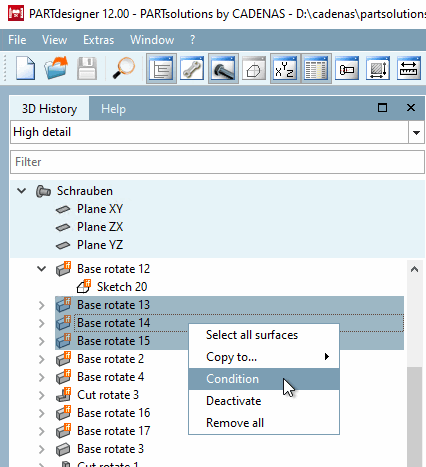Viewport: 426px width, 467px height.
Task: Click the Sketch 20 sketch icon
Action: (x=84, y=286)
